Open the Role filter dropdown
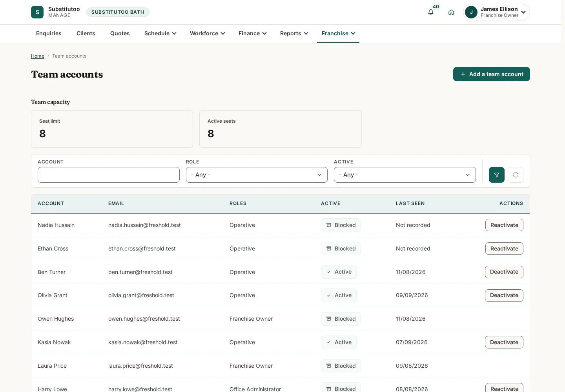The height and width of the screenshot is (392, 565). pyautogui.click(x=257, y=175)
